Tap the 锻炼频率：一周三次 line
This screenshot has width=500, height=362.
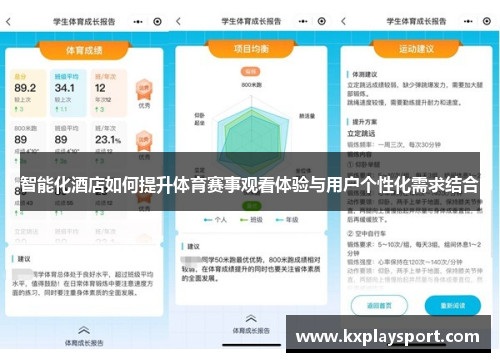point(394,145)
